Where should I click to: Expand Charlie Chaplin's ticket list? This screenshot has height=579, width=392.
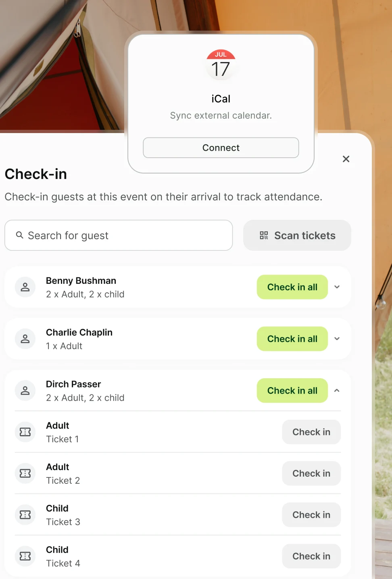[337, 339]
